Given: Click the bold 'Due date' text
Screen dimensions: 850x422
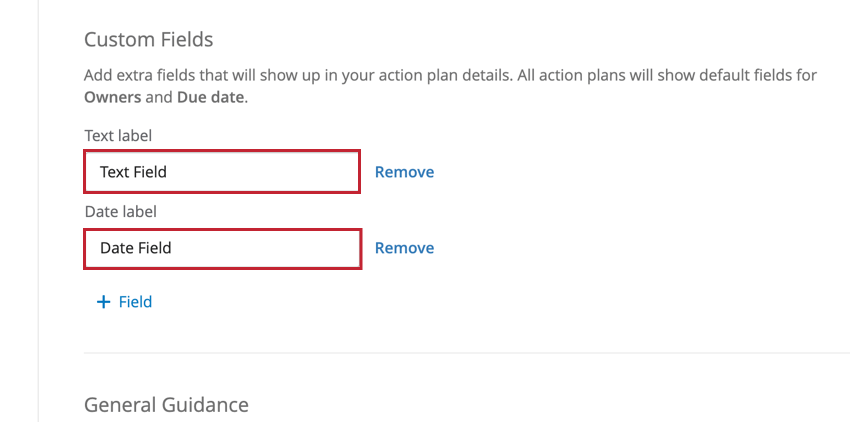Looking at the screenshot, I should (210, 97).
